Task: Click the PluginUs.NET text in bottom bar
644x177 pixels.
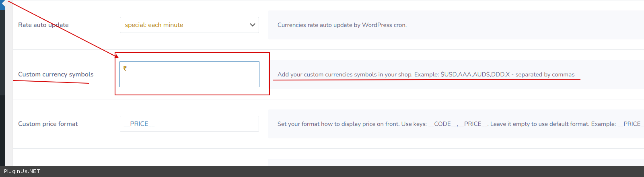Action: point(22,171)
